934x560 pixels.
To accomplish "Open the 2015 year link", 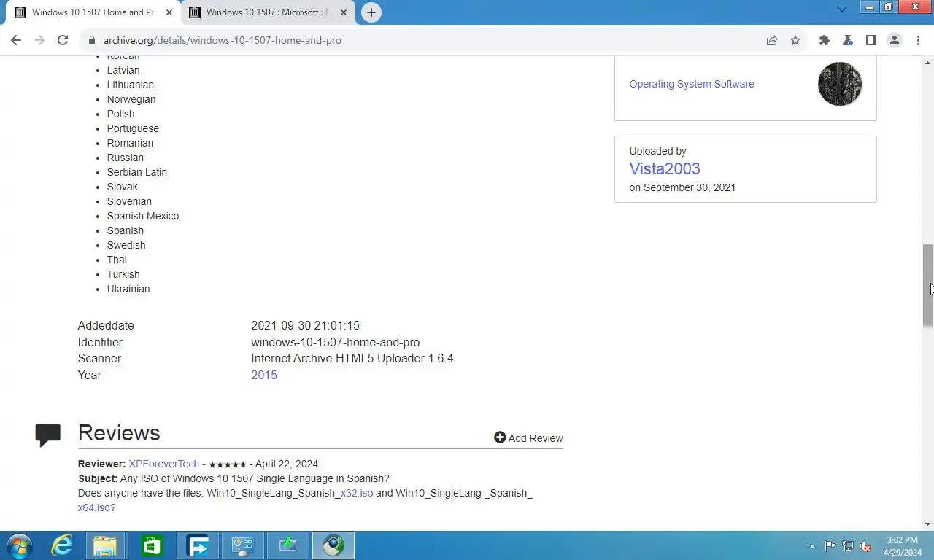I will pos(264,375).
